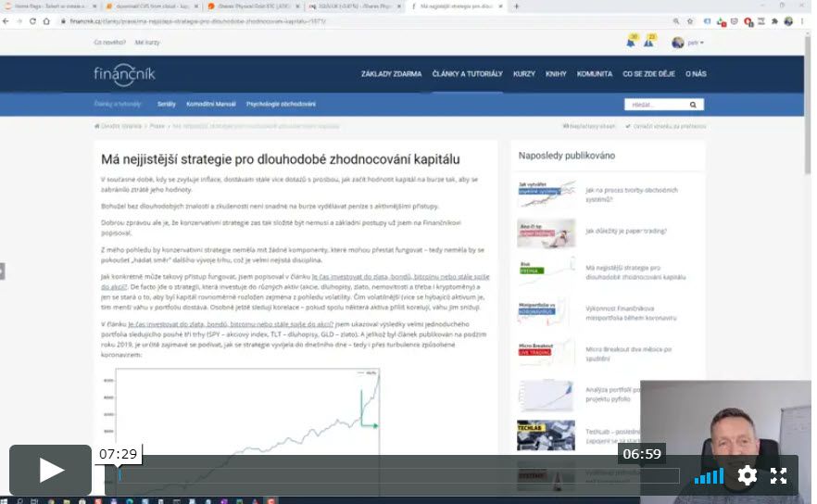Image resolution: width=817 pixels, height=504 pixels.
Task: Enter fullscreen mode in video player
Action: pos(778,475)
